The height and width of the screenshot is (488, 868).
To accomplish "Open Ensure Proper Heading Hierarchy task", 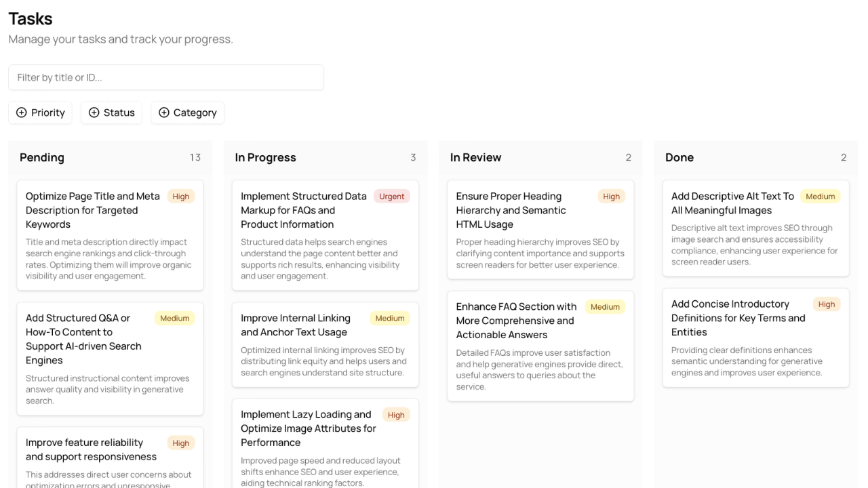I will (511, 210).
